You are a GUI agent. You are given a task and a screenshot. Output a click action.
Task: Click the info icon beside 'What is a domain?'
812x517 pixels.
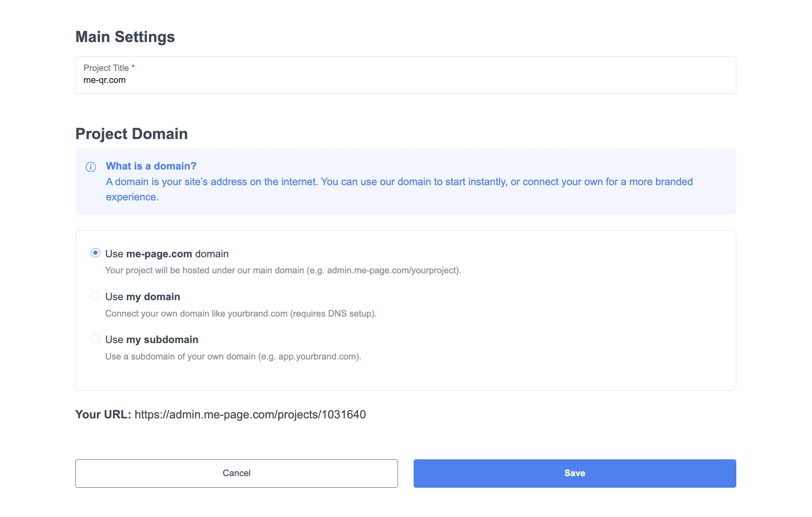point(91,166)
